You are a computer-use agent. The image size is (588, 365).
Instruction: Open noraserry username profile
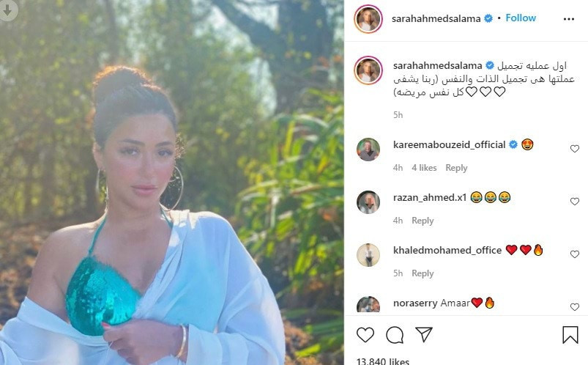[x=415, y=303]
